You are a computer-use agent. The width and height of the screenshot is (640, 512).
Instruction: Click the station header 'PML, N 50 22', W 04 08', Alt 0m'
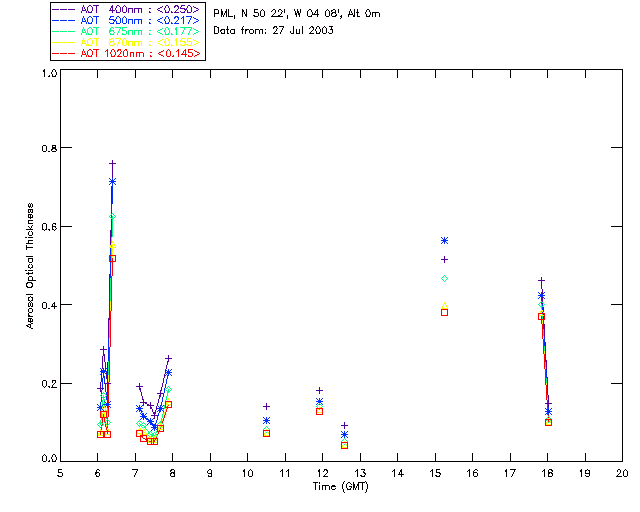point(297,13)
